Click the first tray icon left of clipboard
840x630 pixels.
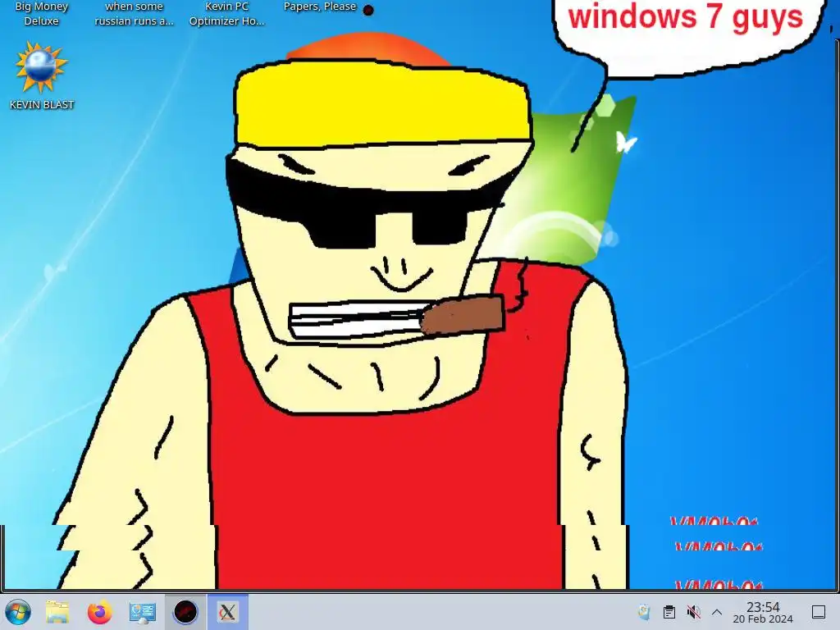coord(645,612)
